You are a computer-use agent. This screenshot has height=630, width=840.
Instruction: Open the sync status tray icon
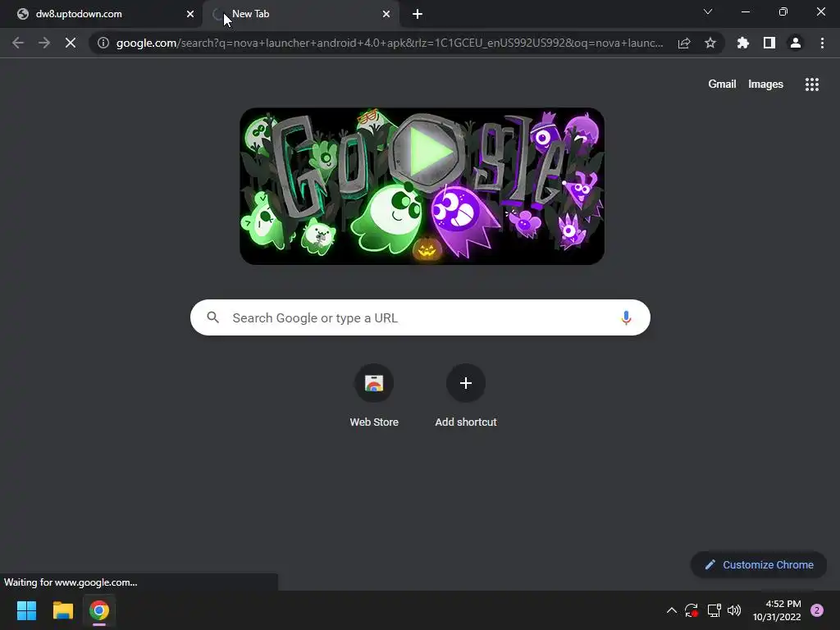tap(691, 610)
